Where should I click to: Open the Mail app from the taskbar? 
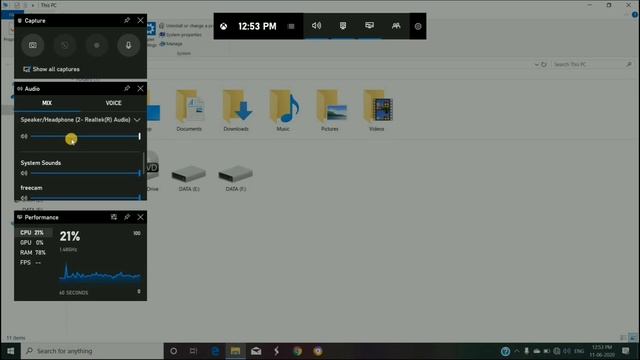[256, 351]
